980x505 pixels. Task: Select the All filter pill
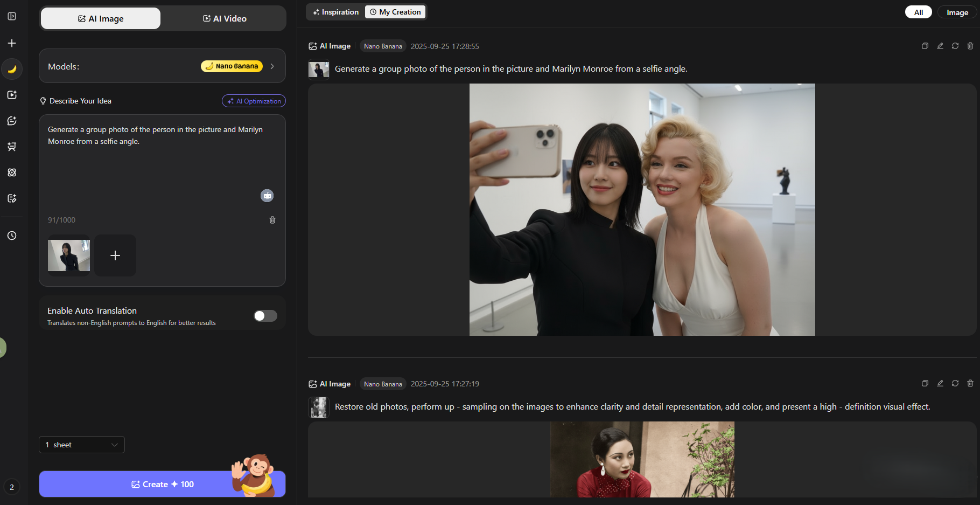pos(918,12)
